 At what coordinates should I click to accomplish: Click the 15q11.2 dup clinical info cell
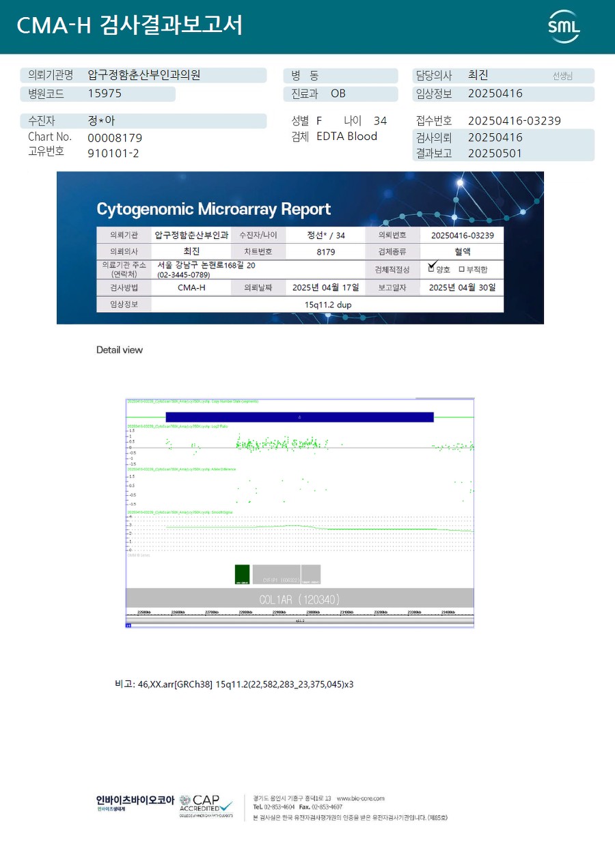click(x=327, y=305)
